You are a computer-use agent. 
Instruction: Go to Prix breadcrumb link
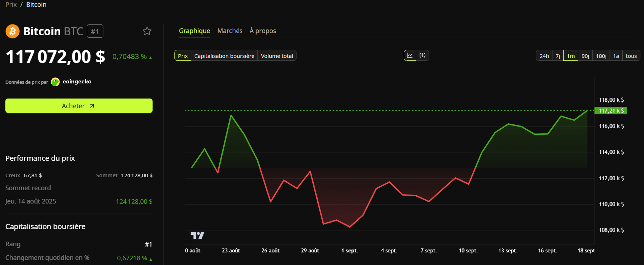(x=11, y=5)
